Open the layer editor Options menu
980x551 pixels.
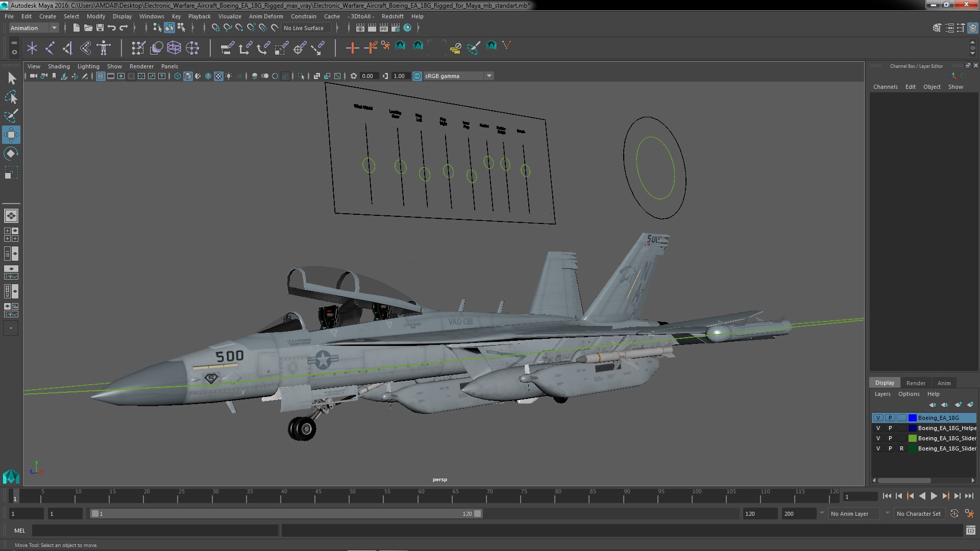tap(909, 394)
